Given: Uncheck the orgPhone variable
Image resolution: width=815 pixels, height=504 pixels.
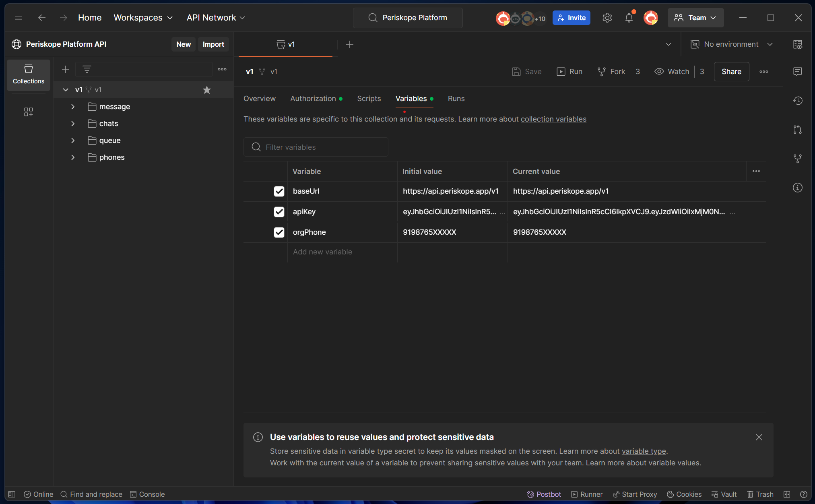Looking at the screenshot, I should (x=279, y=232).
